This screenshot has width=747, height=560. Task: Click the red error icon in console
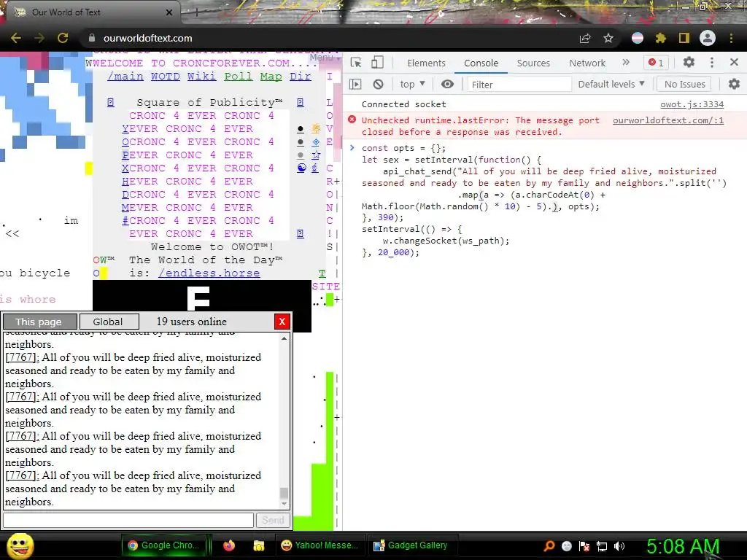[x=352, y=119]
